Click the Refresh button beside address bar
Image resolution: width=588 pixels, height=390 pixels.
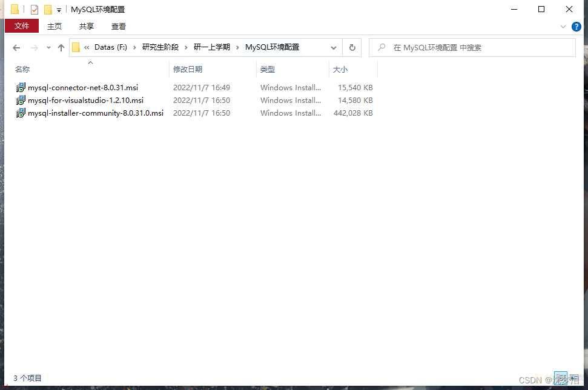click(x=352, y=48)
